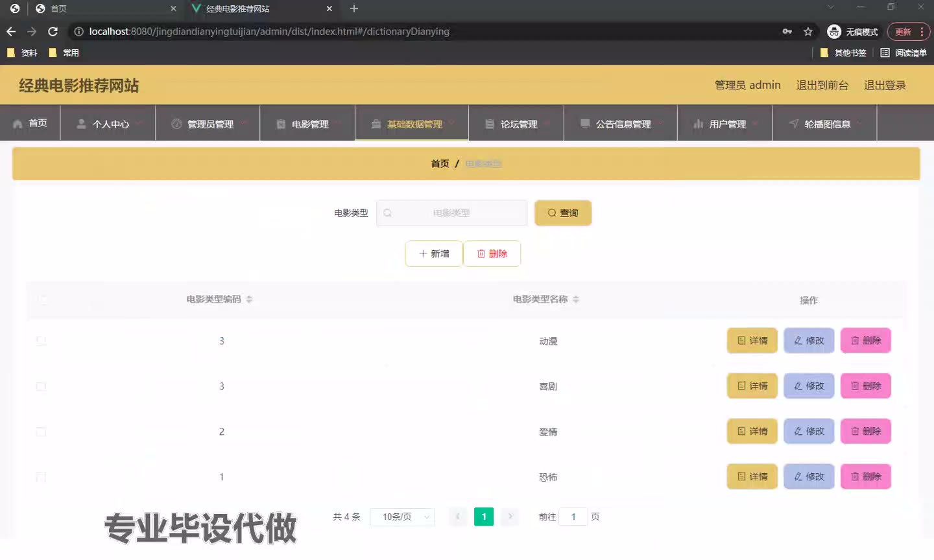
Task: Expand the 论坛管理 menu
Action: [x=516, y=123]
